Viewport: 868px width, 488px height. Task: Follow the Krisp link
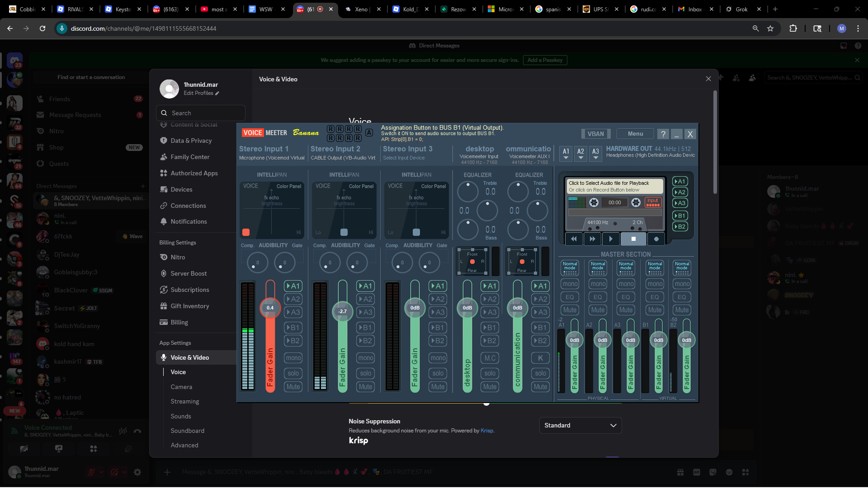[x=487, y=431]
